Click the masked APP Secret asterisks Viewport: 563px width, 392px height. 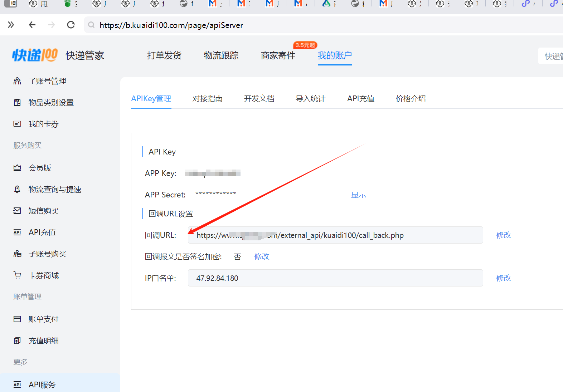point(216,194)
